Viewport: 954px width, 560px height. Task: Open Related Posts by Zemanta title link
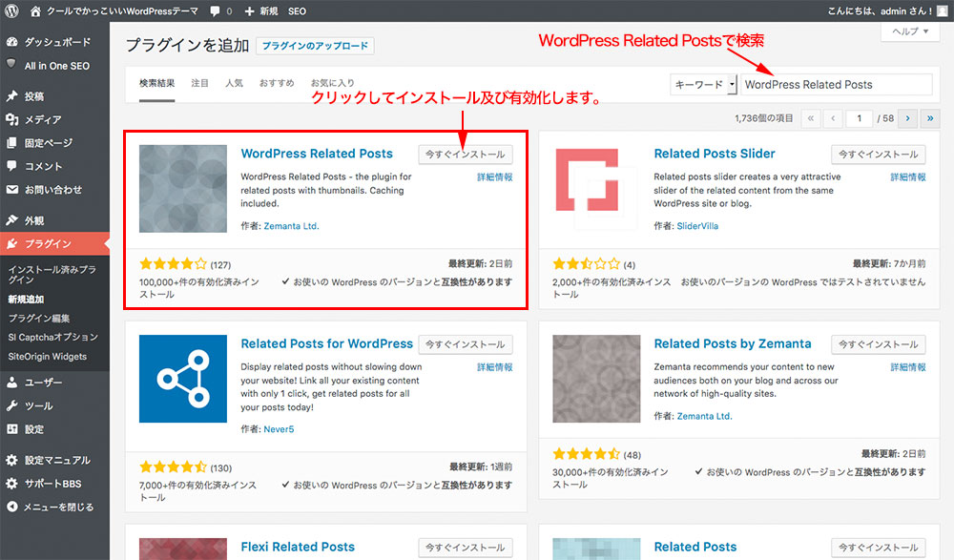[733, 343]
